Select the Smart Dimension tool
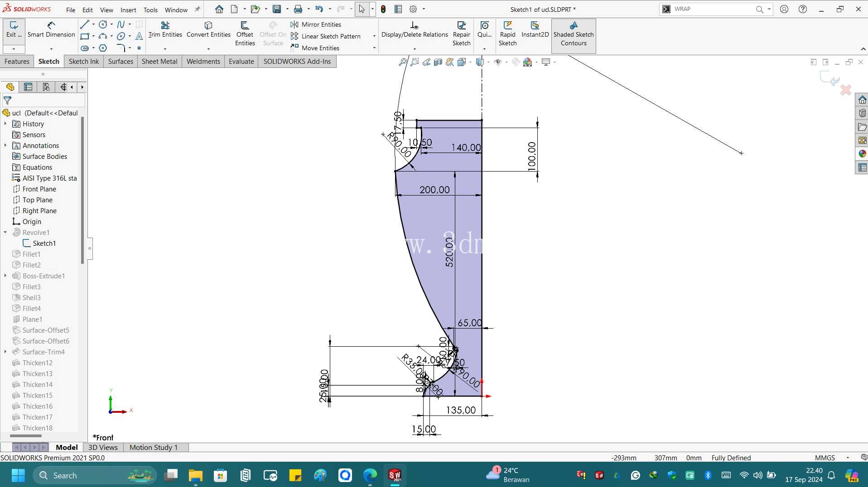This screenshot has height=487, width=868. (51, 30)
